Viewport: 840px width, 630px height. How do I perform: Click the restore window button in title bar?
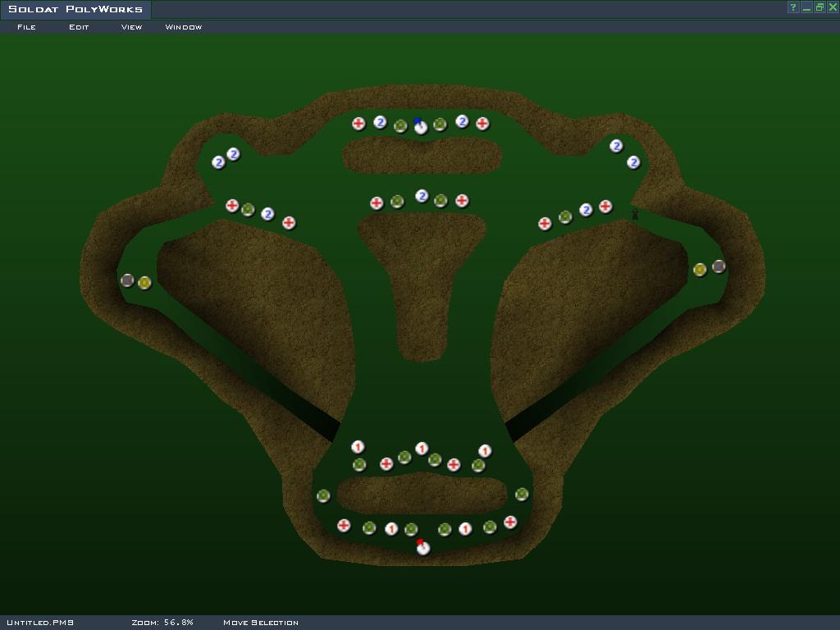[819, 7]
